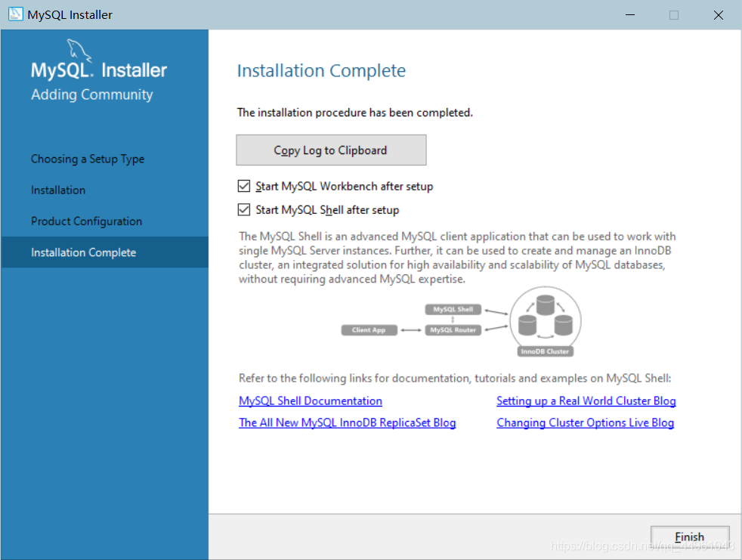The height and width of the screenshot is (560, 742).
Task: Click MySQL Router box in diagram
Action: 453,330
